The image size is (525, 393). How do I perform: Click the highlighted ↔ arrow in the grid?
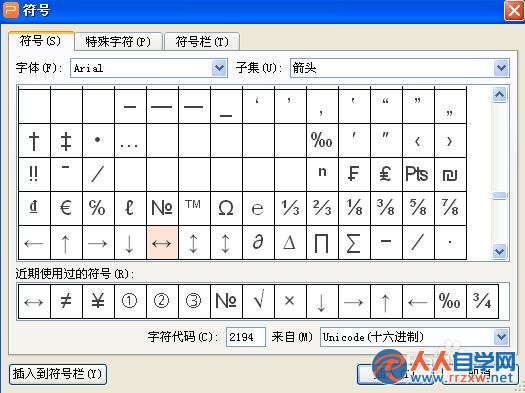(162, 242)
